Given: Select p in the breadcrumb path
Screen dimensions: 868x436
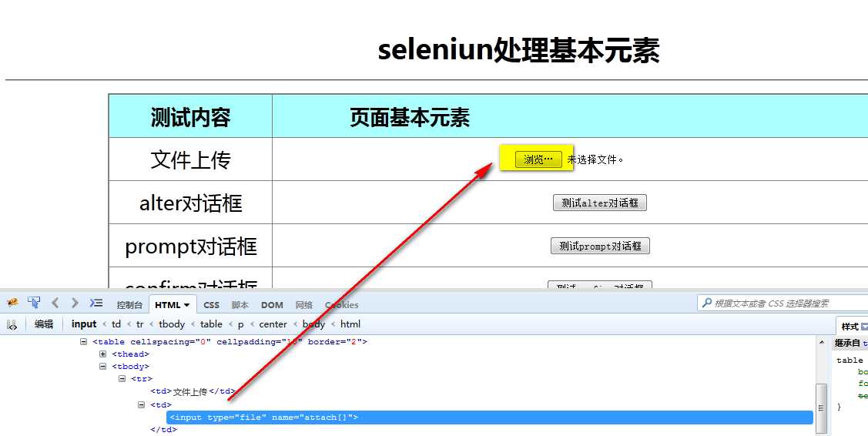Looking at the screenshot, I should tap(241, 324).
